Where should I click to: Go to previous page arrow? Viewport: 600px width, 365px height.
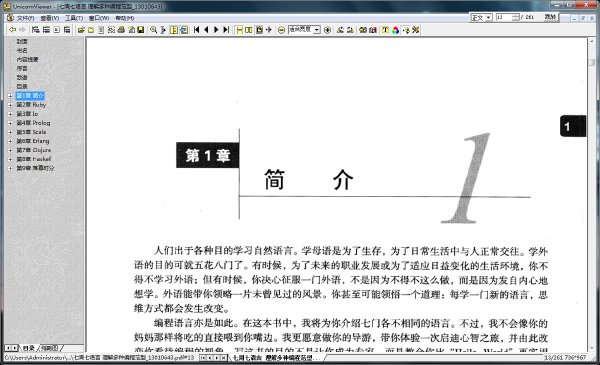tap(207, 29)
